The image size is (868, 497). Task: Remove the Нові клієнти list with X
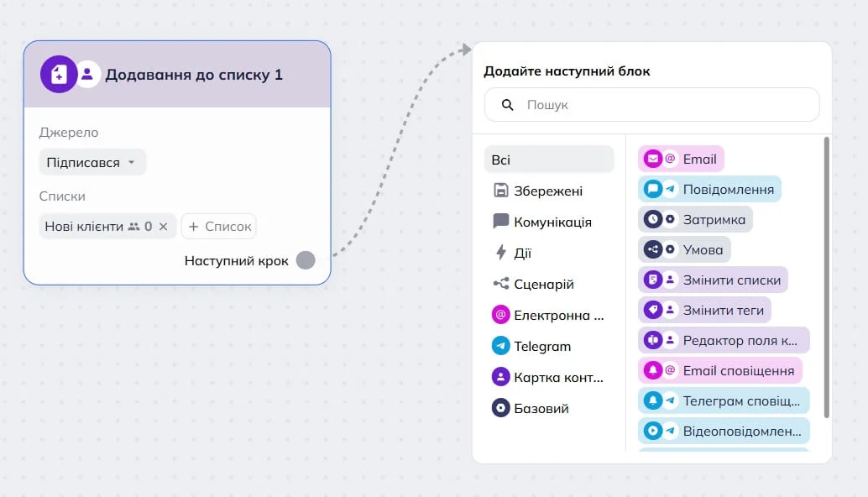tap(164, 227)
